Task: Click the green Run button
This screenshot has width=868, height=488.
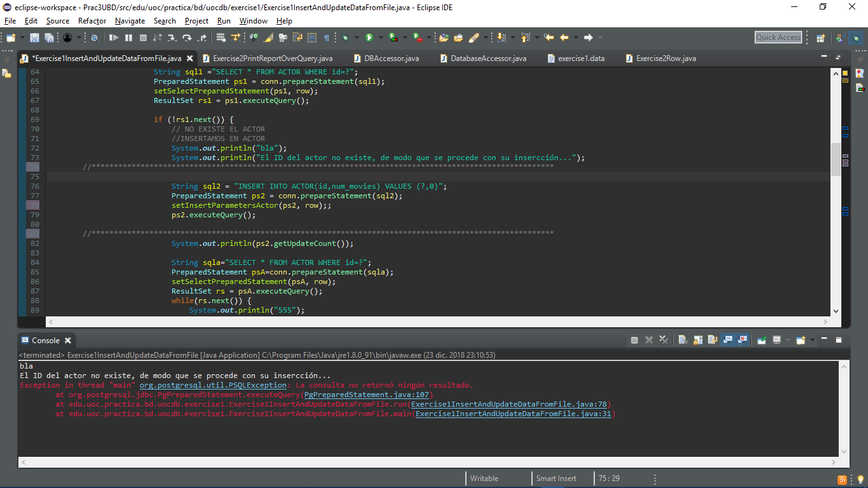Action: (369, 38)
